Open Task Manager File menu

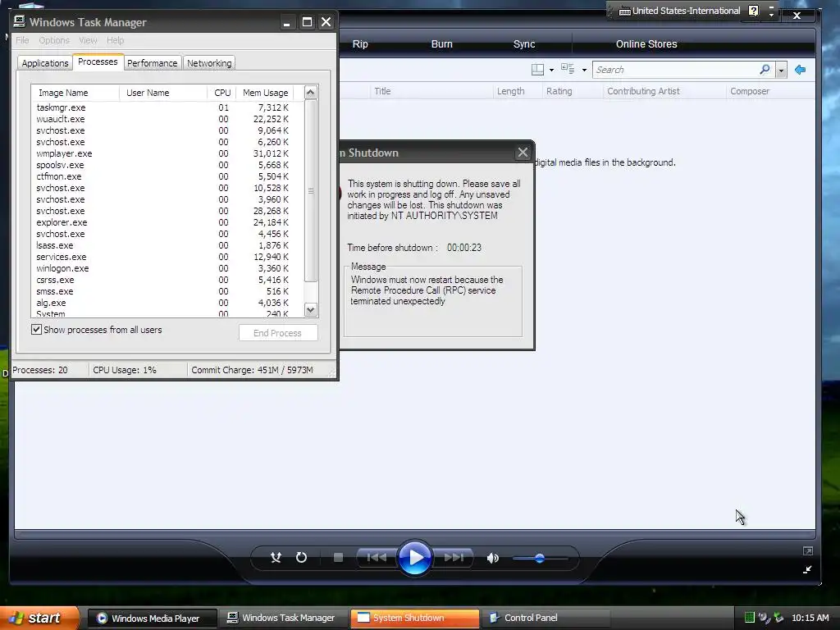22,40
